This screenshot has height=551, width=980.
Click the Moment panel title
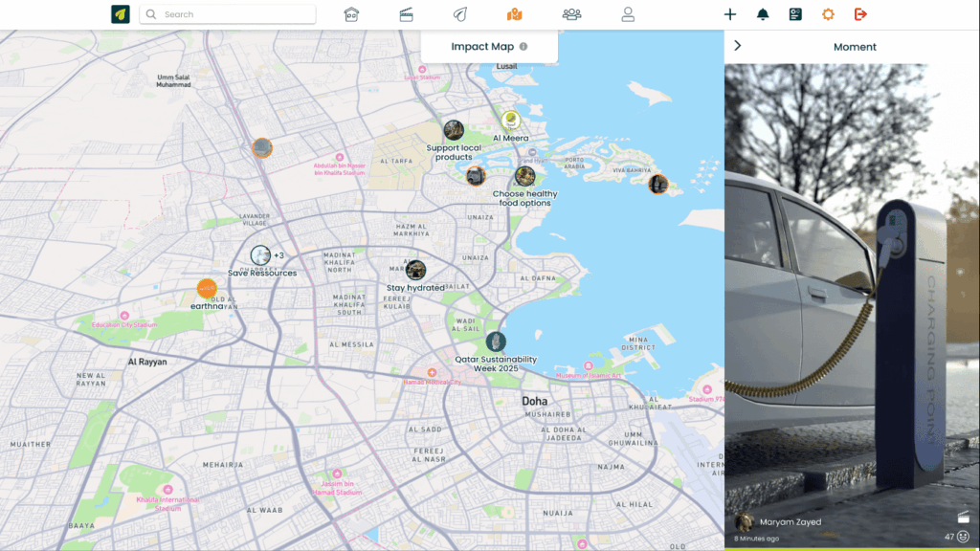tap(855, 47)
